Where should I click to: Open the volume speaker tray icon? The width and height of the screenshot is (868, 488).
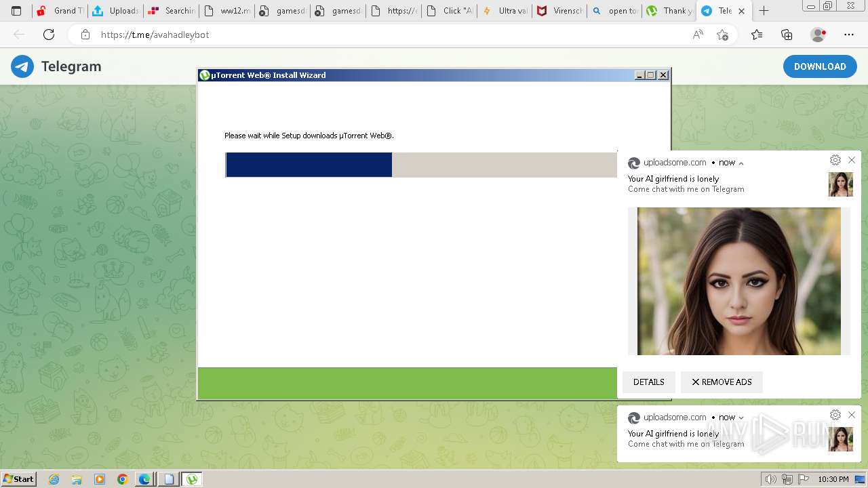point(770,479)
